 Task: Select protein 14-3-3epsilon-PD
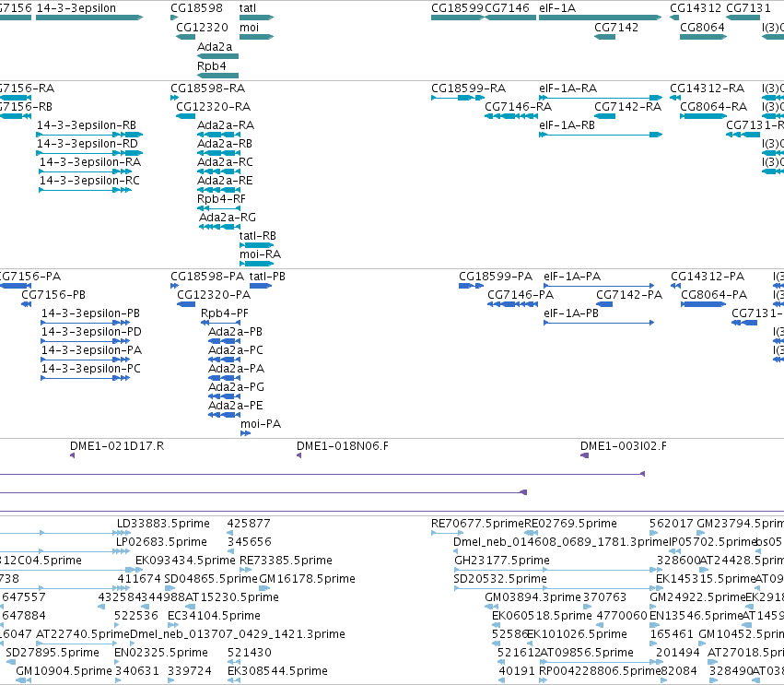pyautogui.click(x=91, y=332)
